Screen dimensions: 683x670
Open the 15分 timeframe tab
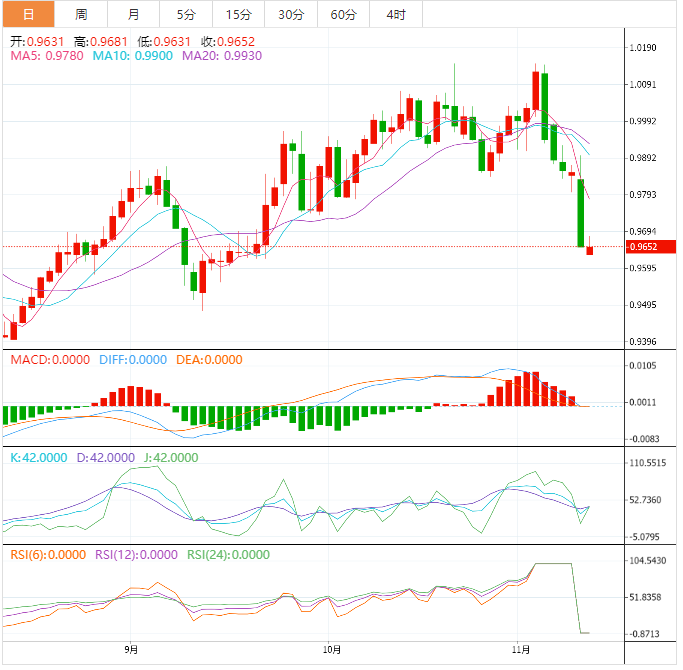(239, 14)
